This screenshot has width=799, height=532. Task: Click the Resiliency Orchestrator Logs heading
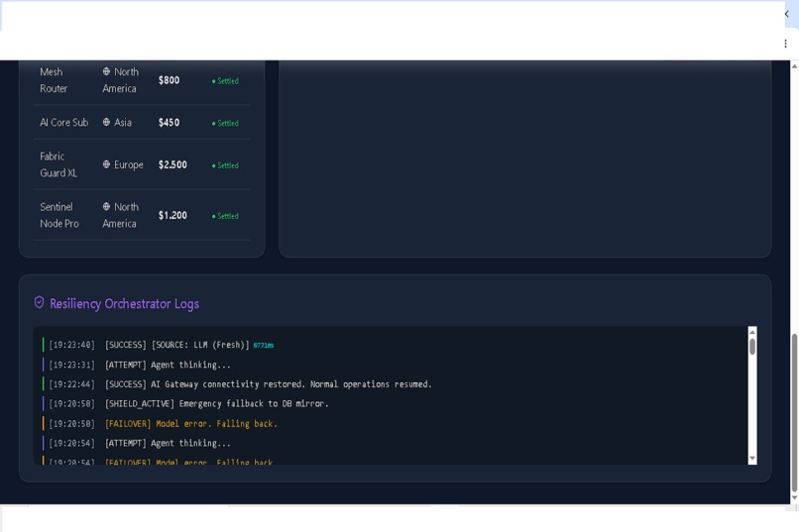(x=124, y=304)
